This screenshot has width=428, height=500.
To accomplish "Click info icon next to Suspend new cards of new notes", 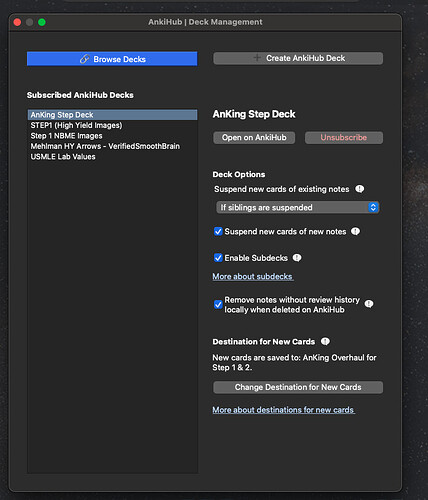I will (355, 231).
